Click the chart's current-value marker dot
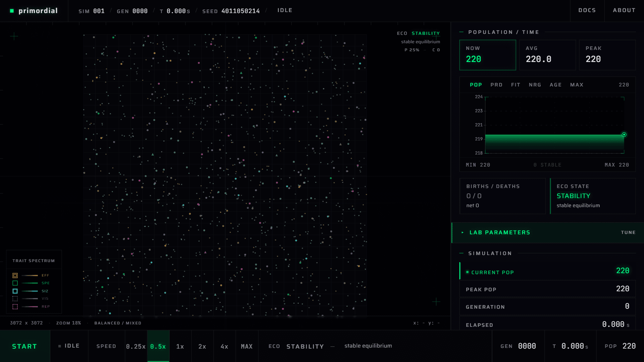This screenshot has height=362, width=644. [x=624, y=134]
